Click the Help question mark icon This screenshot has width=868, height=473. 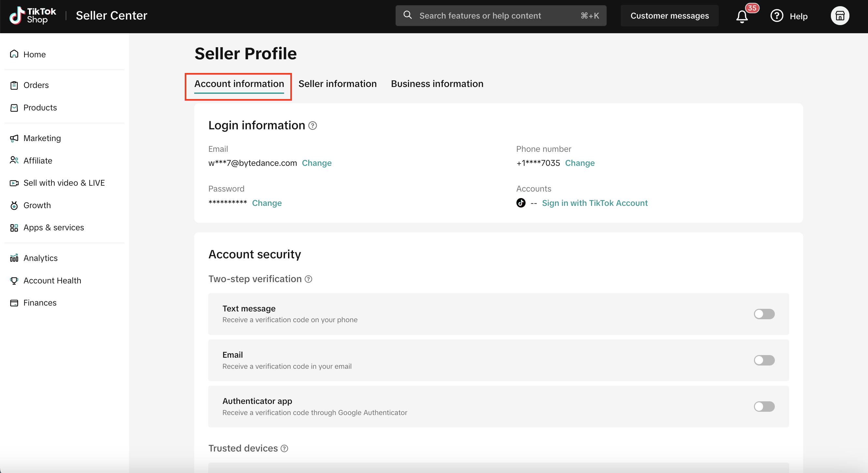coord(777,16)
